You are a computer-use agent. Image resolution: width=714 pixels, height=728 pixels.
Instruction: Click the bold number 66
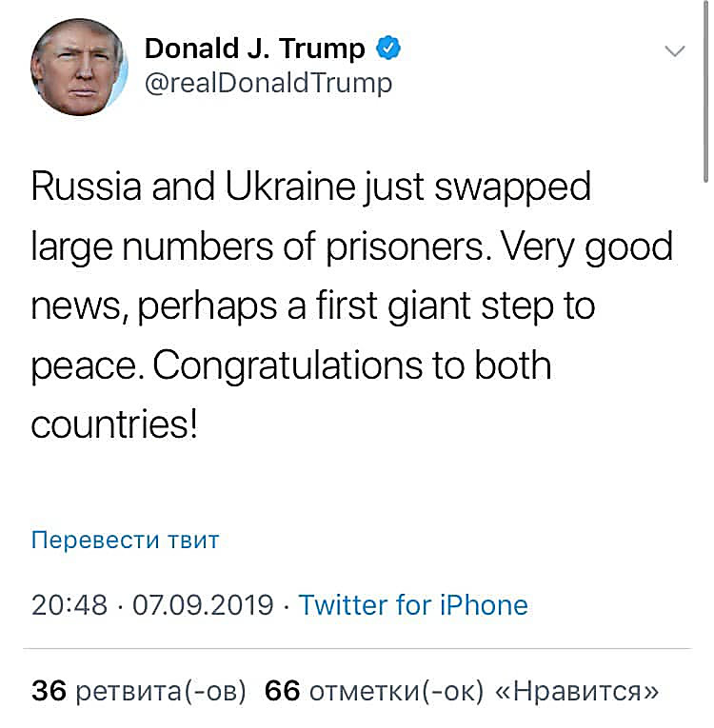282,690
